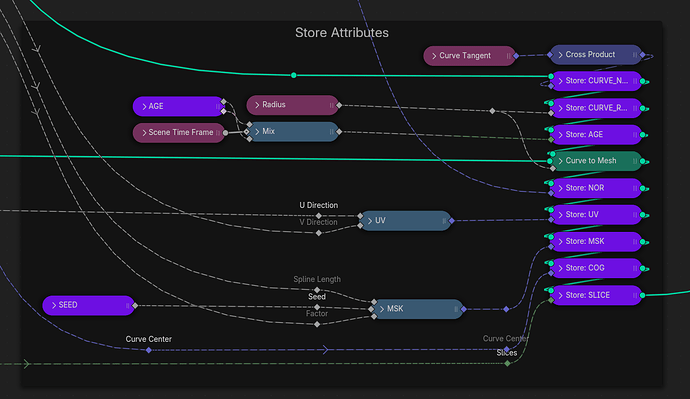690x399 pixels.
Task: Expand the Store: CURVE_R... node
Action: pyautogui.click(x=560, y=108)
